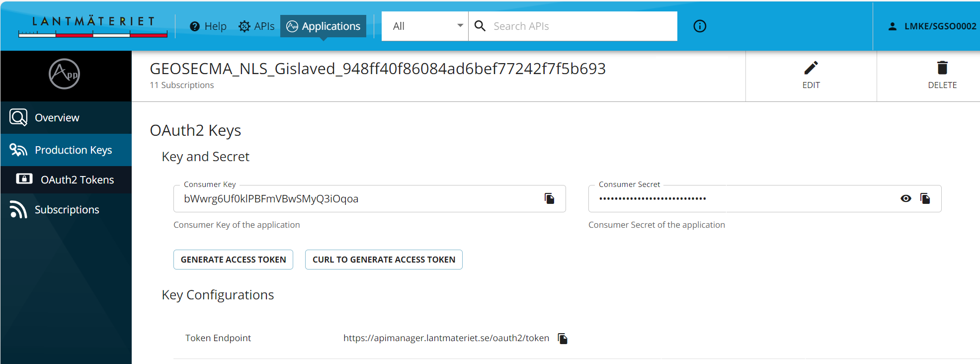Copy the Token Endpoint URL
This screenshot has height=364, width=980.
pos(563,339)
